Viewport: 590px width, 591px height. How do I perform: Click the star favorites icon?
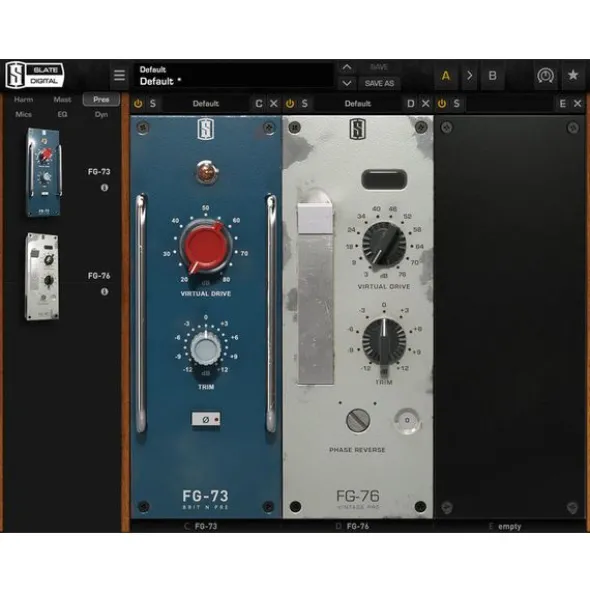[x=573, y=75]
